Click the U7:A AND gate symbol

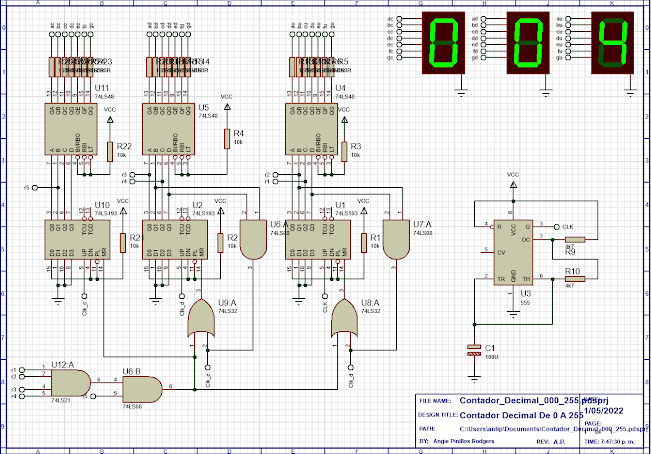pos(396,240)
